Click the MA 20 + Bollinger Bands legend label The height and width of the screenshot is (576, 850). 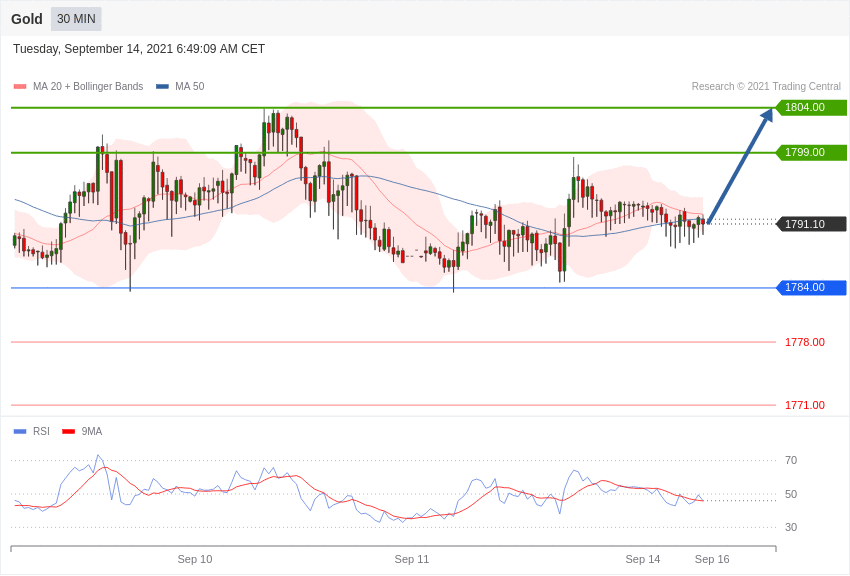tap(88, 86)
